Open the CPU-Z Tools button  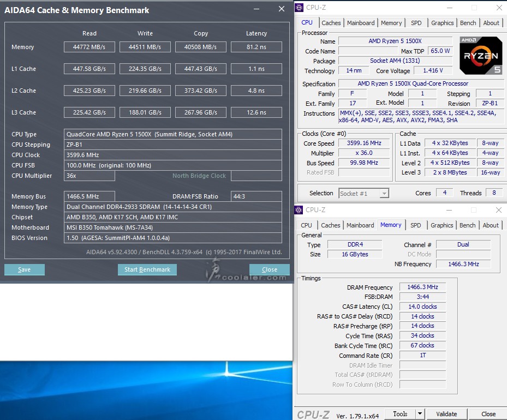click(400, 414)
